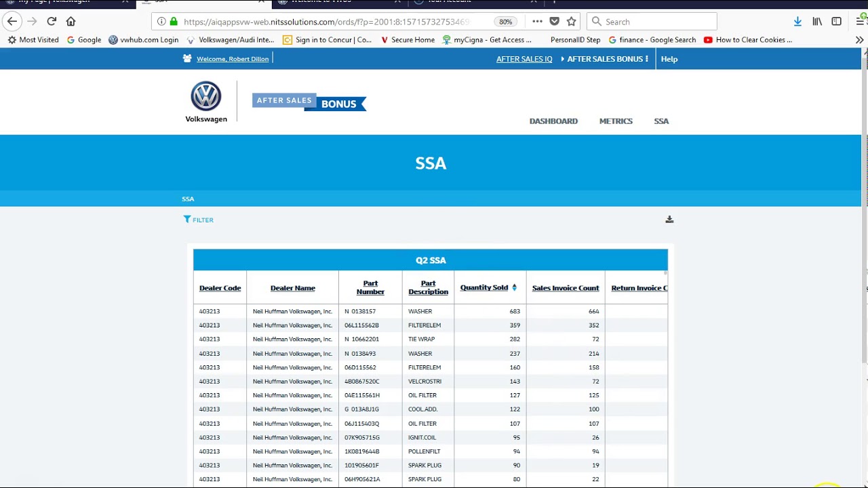Expand the AFTER SALES BONUS menu
This screenshot has width=868, height=488.
coord(605,59)
